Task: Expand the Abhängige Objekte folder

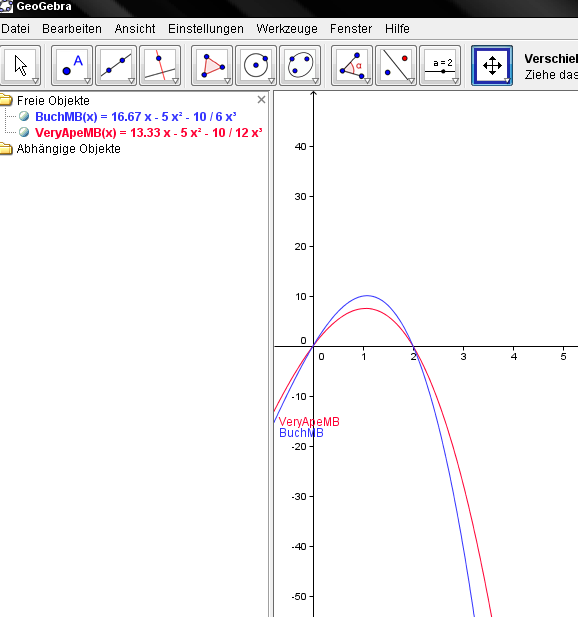Action: pos(6,149)
